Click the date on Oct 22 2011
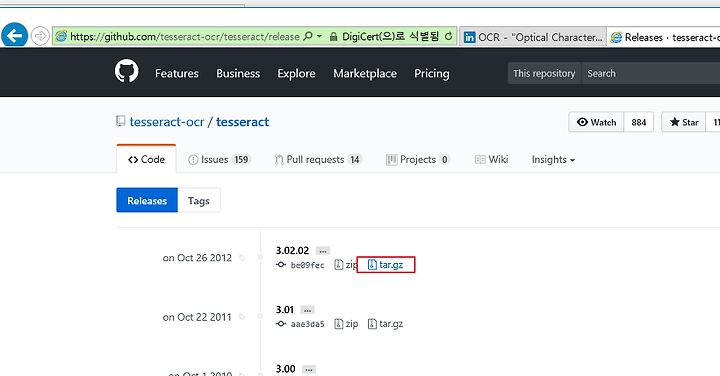Image resolution: width=720 pixels, height=376 pixels. [197, 317]
